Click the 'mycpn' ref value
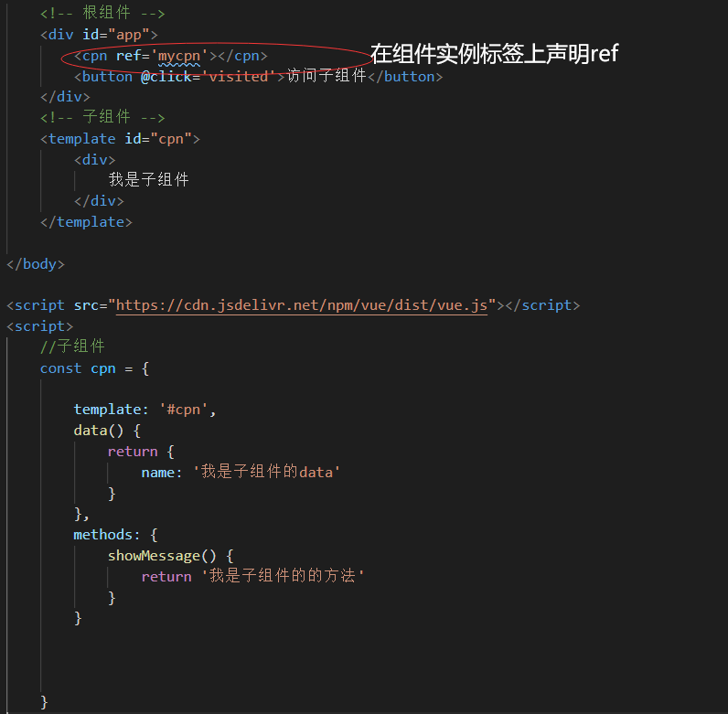 tap(179, 56)
